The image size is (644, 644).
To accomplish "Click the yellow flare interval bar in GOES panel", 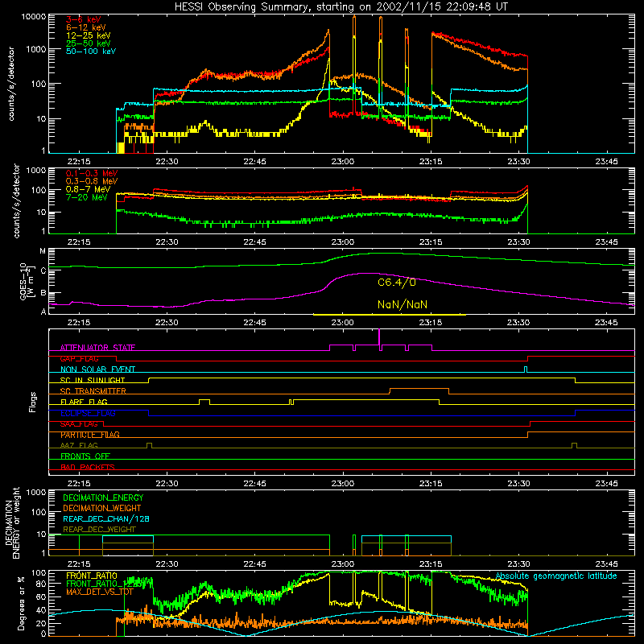I will coord(390,315).
